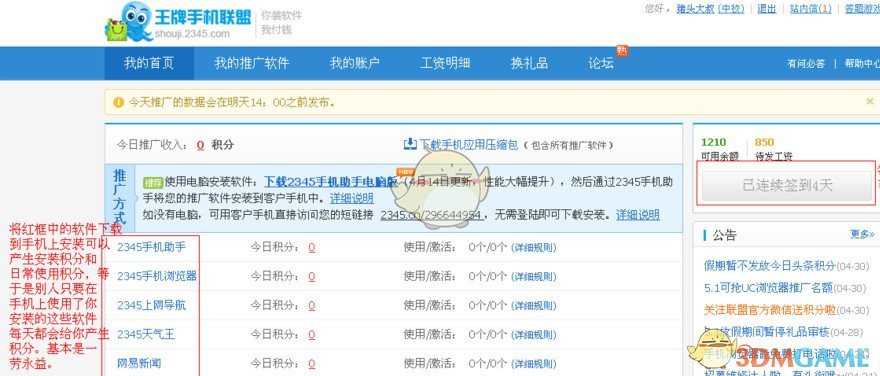Open 2345天气王 software link
The height and width of the screenshot is (376, 880).
(x=146, y=334)
